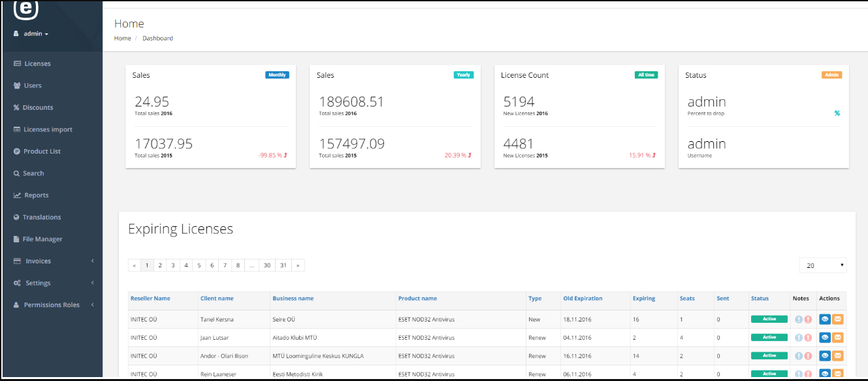Jump to page 31 in pagination
This screenshot has height=381, width=868.
click(283, 265)
